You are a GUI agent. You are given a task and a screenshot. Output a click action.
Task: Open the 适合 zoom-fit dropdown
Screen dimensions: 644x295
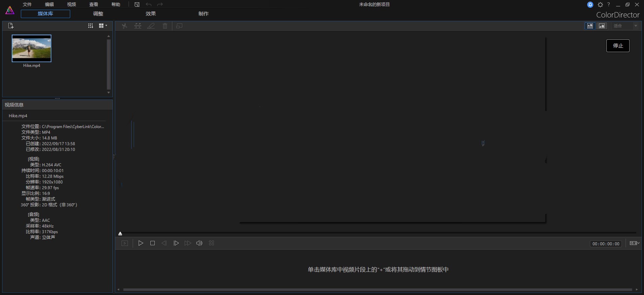(x=625, y=26)
